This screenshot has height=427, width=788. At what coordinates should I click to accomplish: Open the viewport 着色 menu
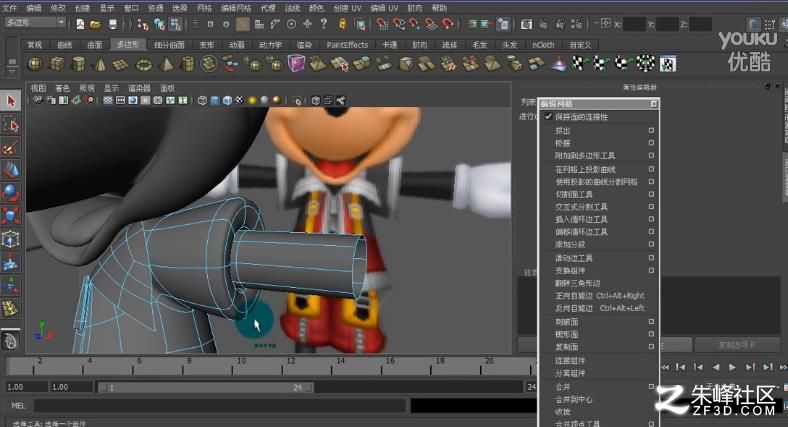point(62,88)
